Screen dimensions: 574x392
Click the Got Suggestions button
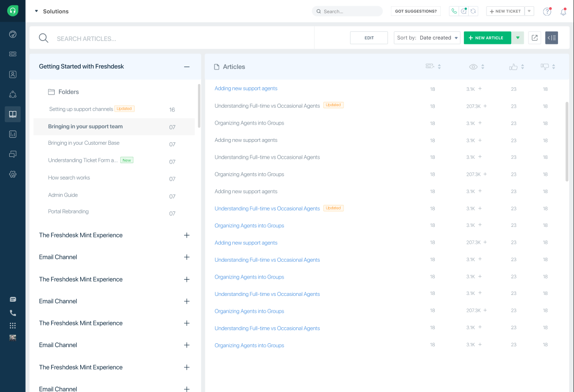[416, 11]
